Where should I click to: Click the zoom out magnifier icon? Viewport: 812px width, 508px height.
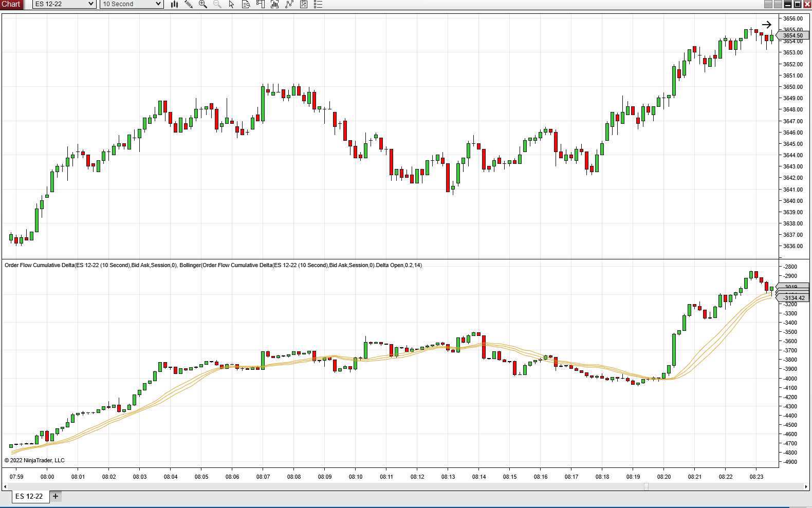[217, 4]
